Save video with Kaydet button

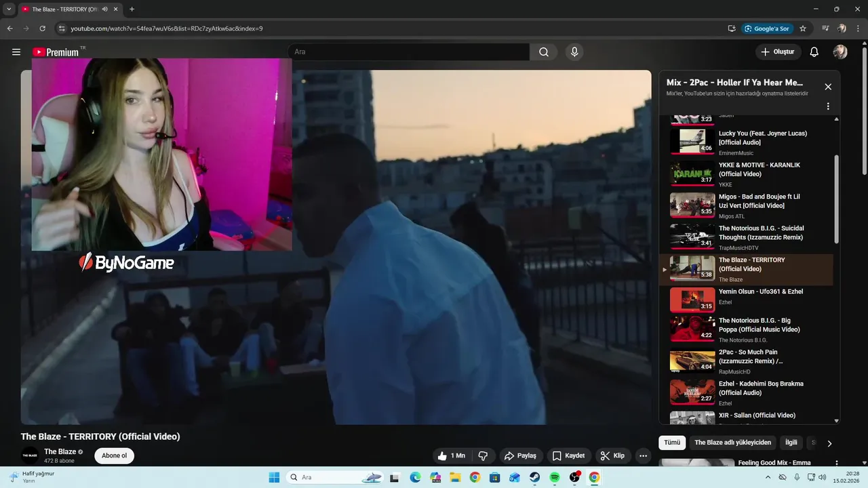[x=568, y=456]
